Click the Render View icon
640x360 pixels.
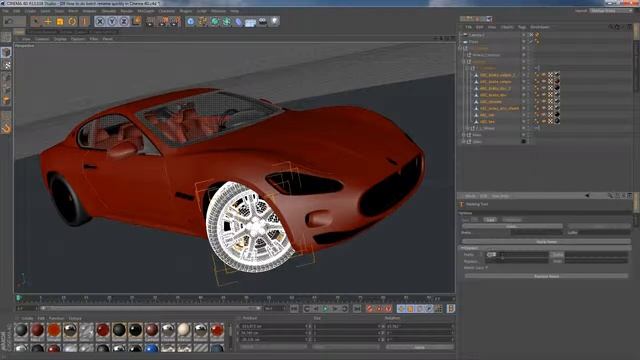pyautogui.click(x=151, y=21)
